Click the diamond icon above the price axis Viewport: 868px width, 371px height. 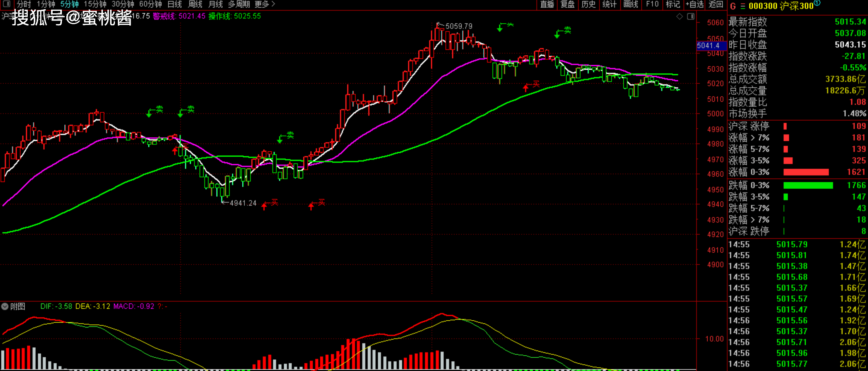point(680,16)
